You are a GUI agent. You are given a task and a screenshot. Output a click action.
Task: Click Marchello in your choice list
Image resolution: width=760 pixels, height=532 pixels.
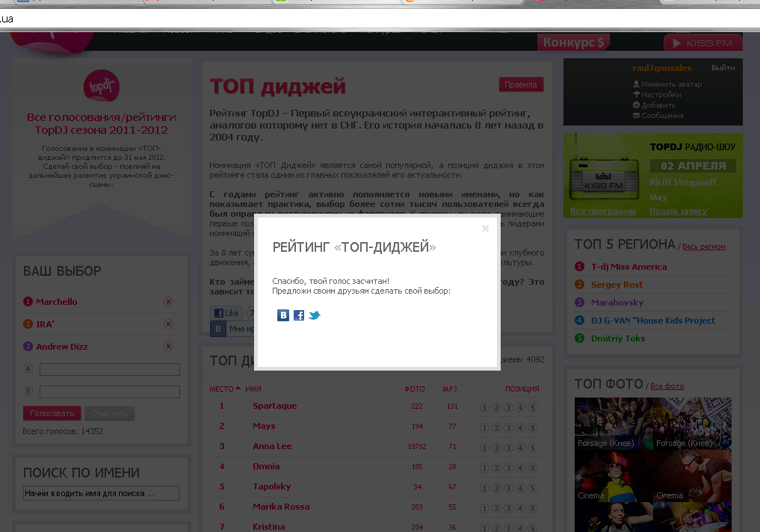click(56, 301)
